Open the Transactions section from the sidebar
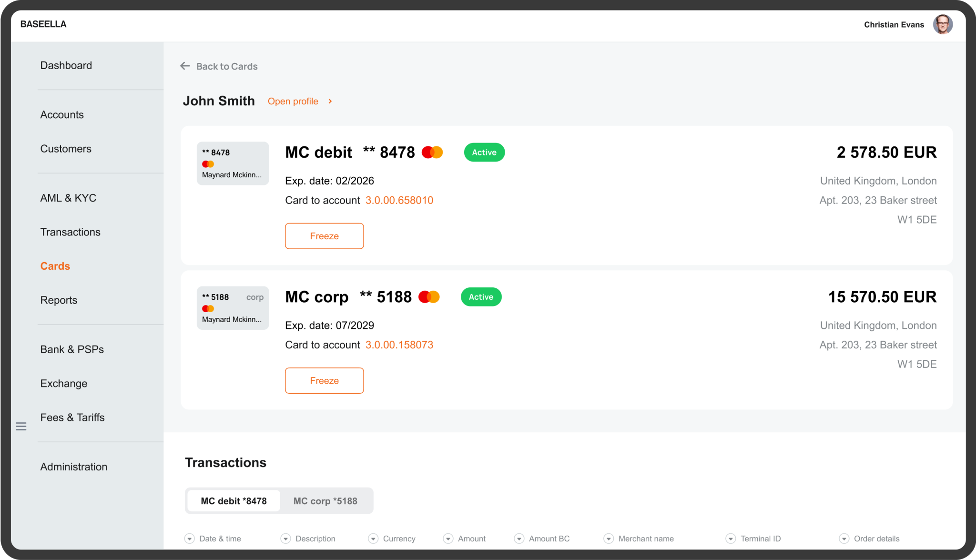The image size is (976, 560). coord(71,232)
